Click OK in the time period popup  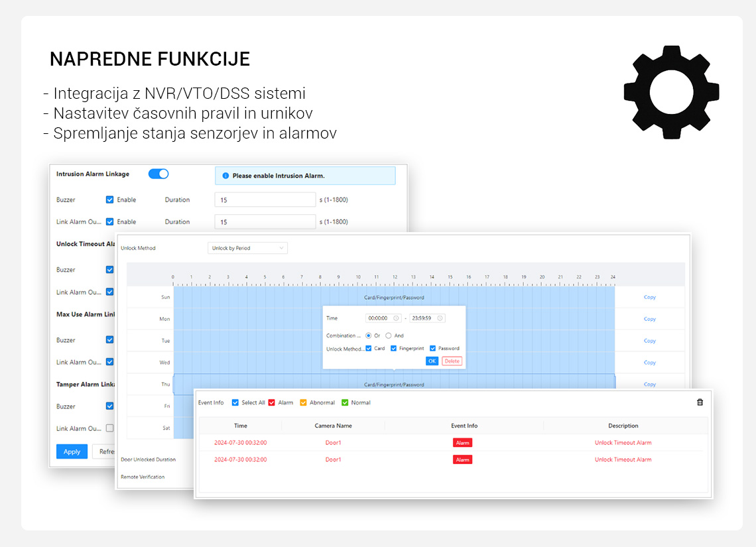pyautogui.click(x=432, y=361)
